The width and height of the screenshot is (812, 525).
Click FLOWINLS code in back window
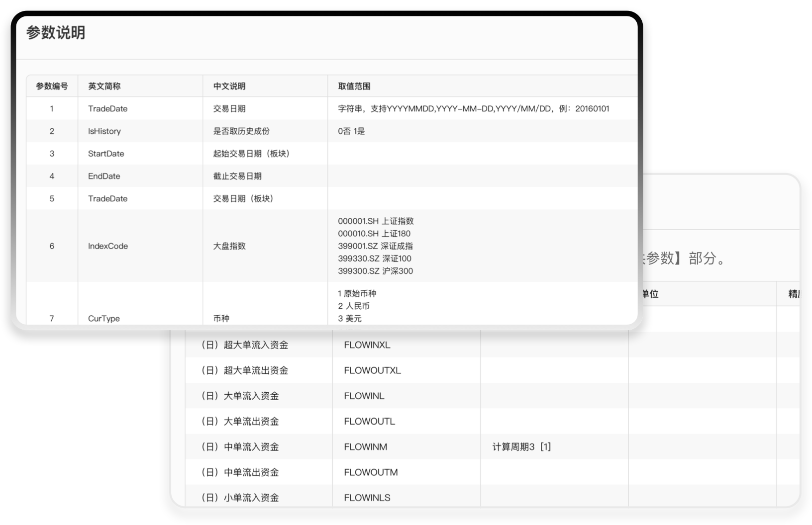[x=367, y=498]
